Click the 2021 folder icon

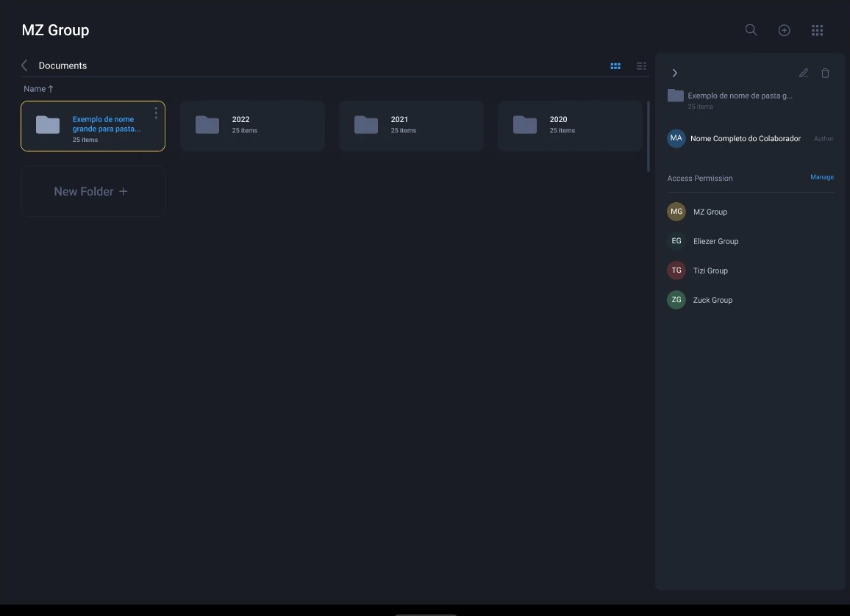pyautogui.click(x=366, y=125)
